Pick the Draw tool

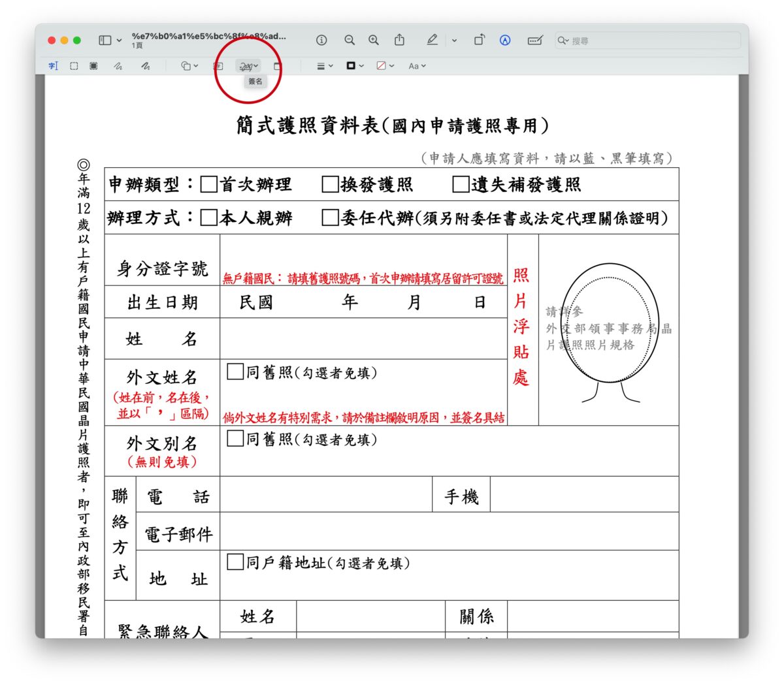click(x=145, y=66)
